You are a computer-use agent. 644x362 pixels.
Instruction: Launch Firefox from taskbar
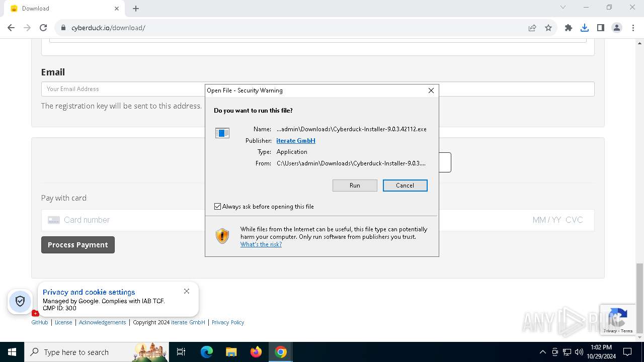point(256,352)
